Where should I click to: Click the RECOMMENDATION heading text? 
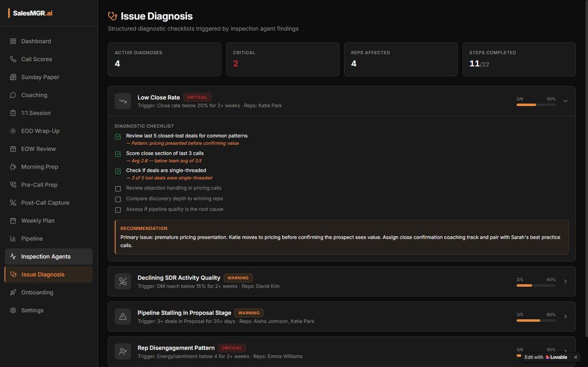(144, 228)
